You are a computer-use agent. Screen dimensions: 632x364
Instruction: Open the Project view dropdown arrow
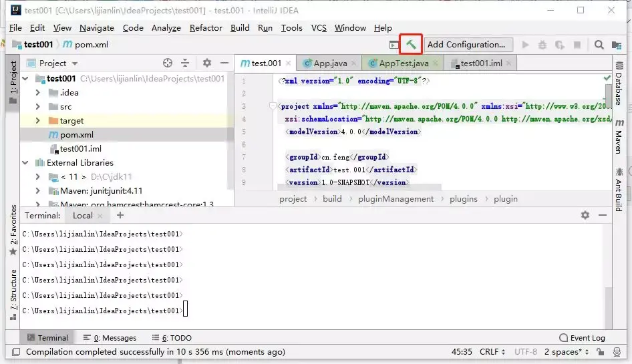(75, 63)
